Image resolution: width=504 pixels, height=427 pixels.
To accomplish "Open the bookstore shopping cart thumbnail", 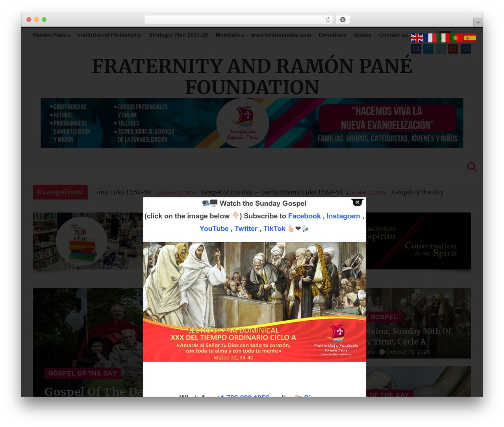I will (88, 241).
